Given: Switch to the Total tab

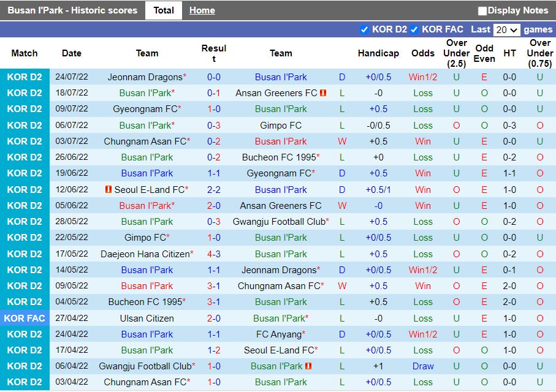Looking at the screenshot, I should (164, 10).
